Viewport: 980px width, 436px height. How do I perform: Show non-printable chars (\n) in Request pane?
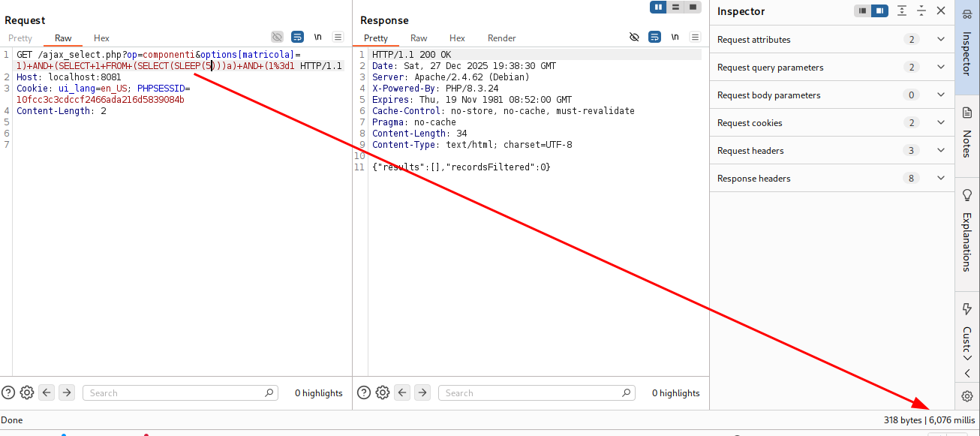tap(317, 37)
